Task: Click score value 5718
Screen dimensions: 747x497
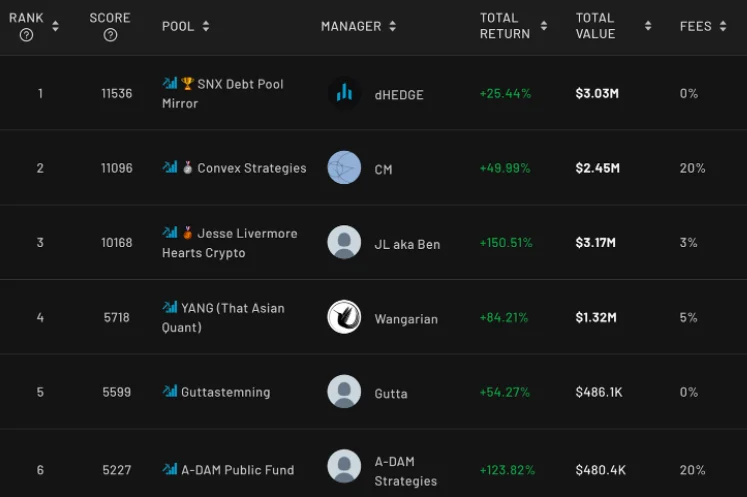Action: click(x=117, y=317)
